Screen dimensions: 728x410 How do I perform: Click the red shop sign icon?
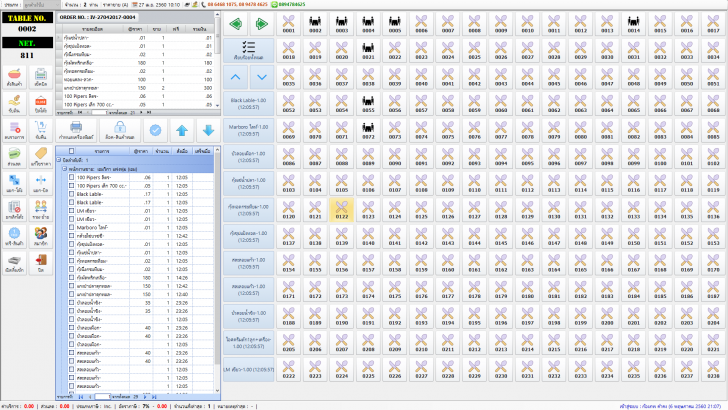pos(41,103)
